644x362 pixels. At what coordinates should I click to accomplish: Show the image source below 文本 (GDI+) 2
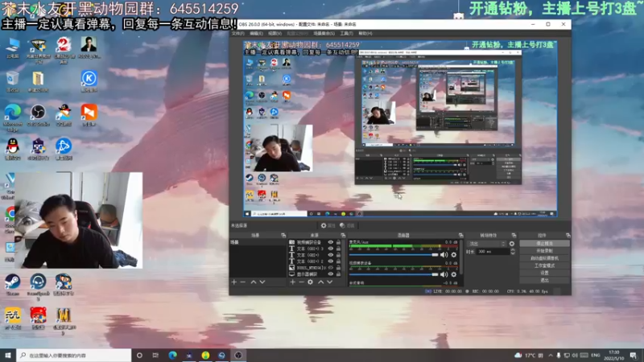(331, 268)
